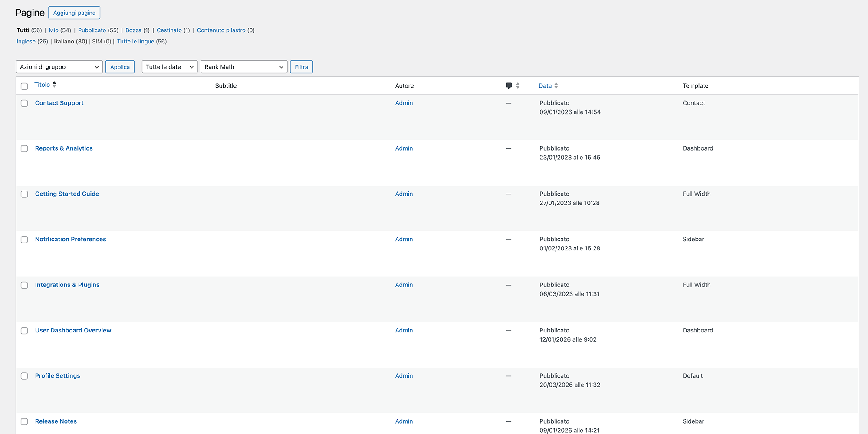This screenshot has width=868, height=434.
Task: Sort pages by the Data column arrows
Action: [557, 85]
